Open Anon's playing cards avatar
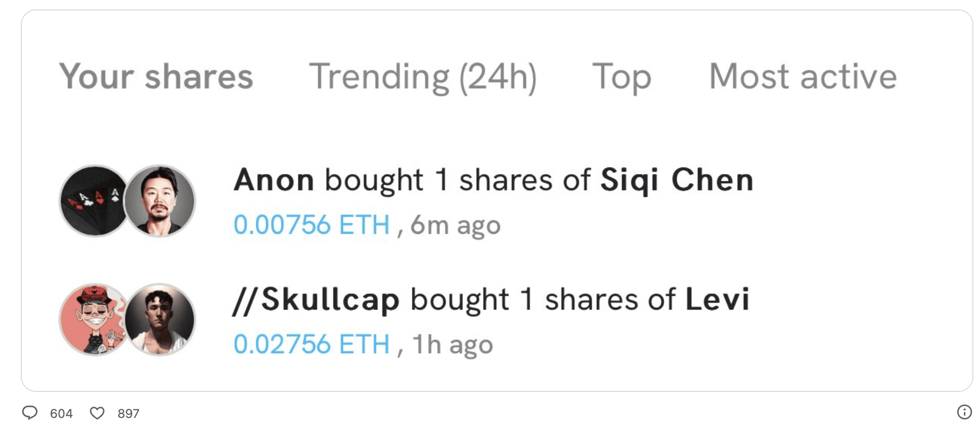Image resolution: width=980 pixels, height=425 pixels. (x=94, y=201)
